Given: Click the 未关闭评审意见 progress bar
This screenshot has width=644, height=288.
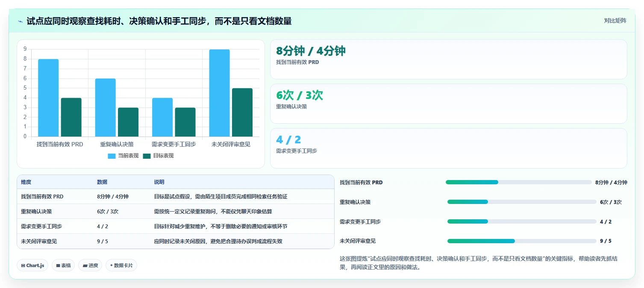Looking at the screenshot, I should [522, 241].
